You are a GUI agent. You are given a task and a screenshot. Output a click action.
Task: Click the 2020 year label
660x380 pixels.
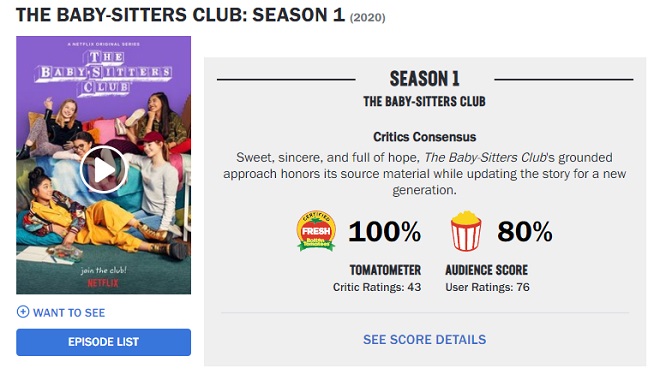click(x=367, y=18)
